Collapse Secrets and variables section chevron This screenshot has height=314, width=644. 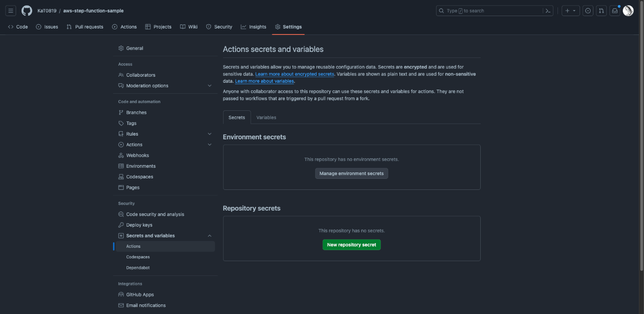click(x=210, y=236)
